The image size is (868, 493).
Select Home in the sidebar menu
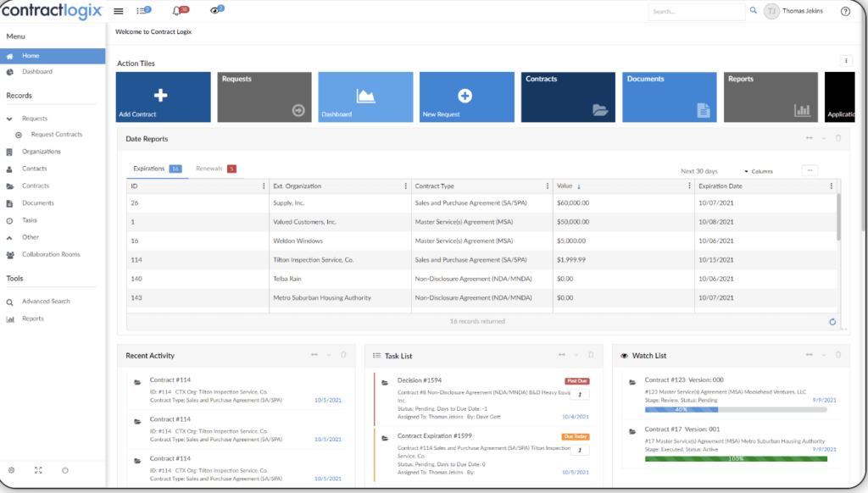(x=53, y=56)
